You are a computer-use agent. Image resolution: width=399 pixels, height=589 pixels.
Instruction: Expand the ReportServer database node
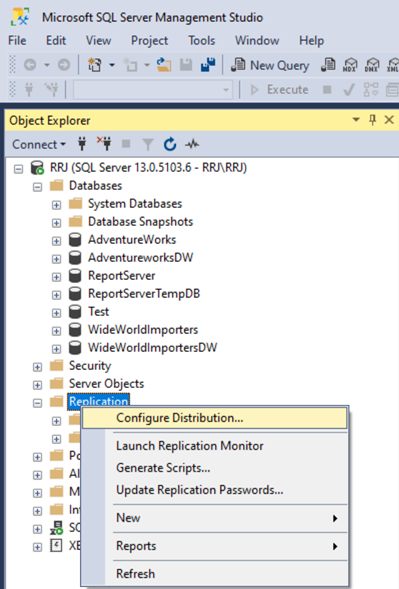tap(56, 277)
